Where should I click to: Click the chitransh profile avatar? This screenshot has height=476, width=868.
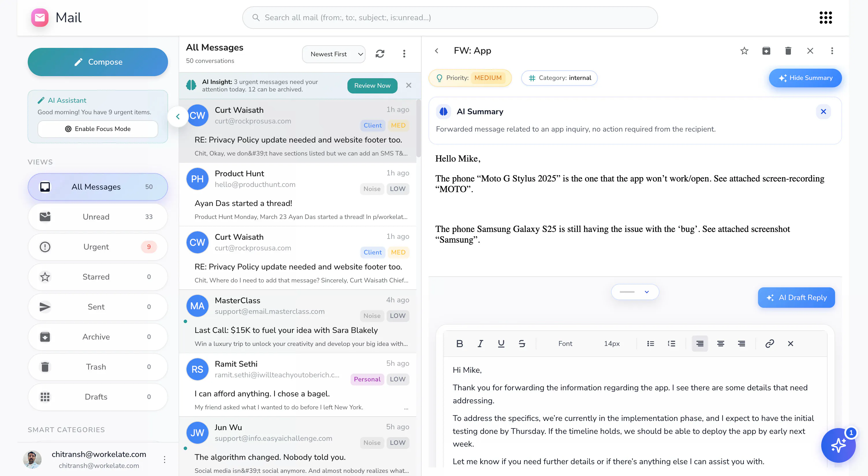click(32, 459)
